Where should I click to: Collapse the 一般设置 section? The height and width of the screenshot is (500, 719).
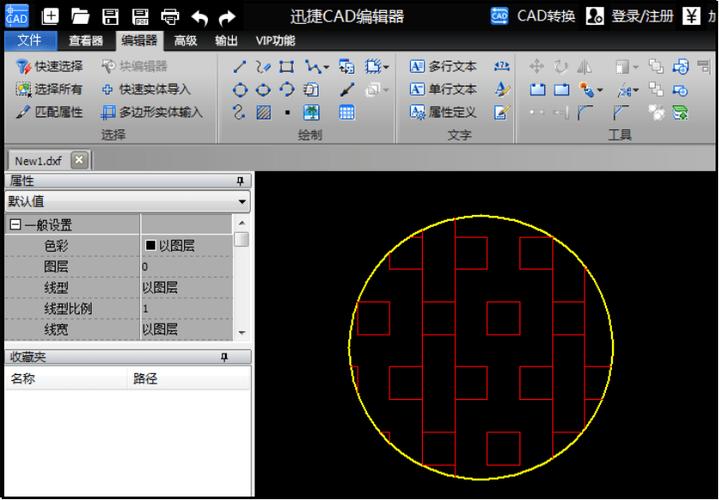(x=15, y=225)
